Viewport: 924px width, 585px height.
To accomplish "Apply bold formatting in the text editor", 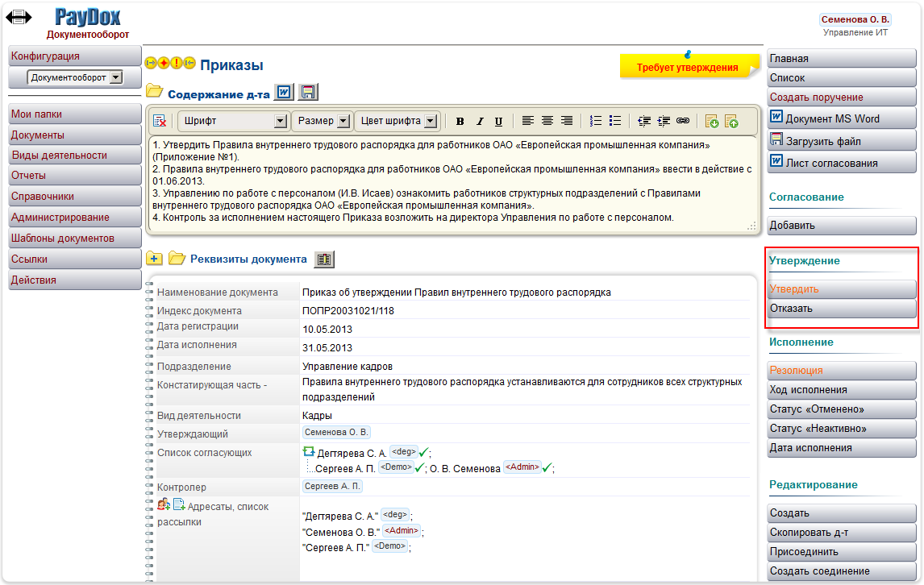I will [460, 119].
